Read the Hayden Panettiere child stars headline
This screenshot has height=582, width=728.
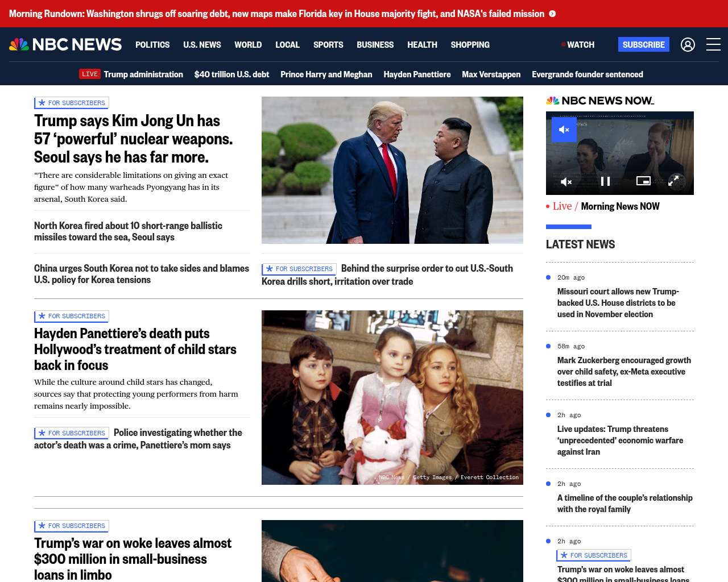pos(135,349)
